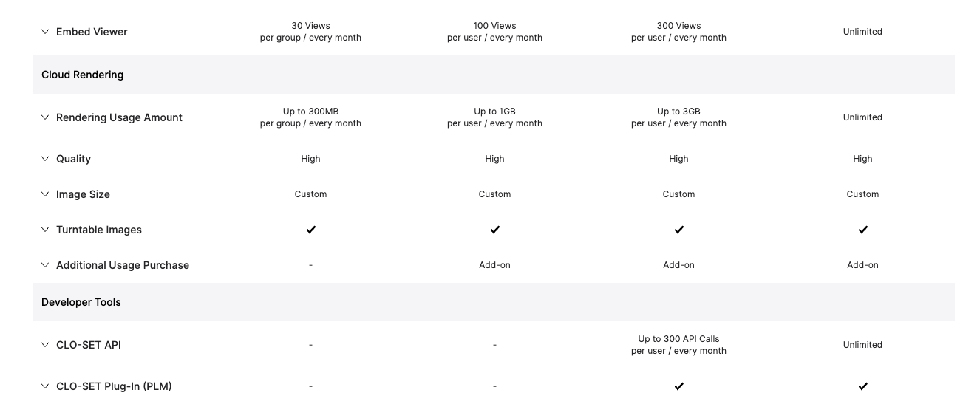Click last column checkmark in CLO-SET Plug-In row

point(863,386)
